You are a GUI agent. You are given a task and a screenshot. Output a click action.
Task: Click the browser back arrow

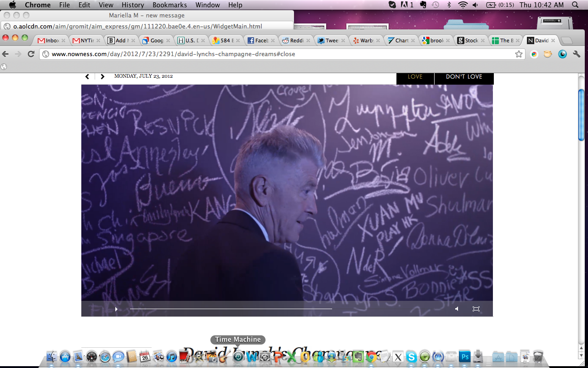pyautogui.click(x=6, y=54)
